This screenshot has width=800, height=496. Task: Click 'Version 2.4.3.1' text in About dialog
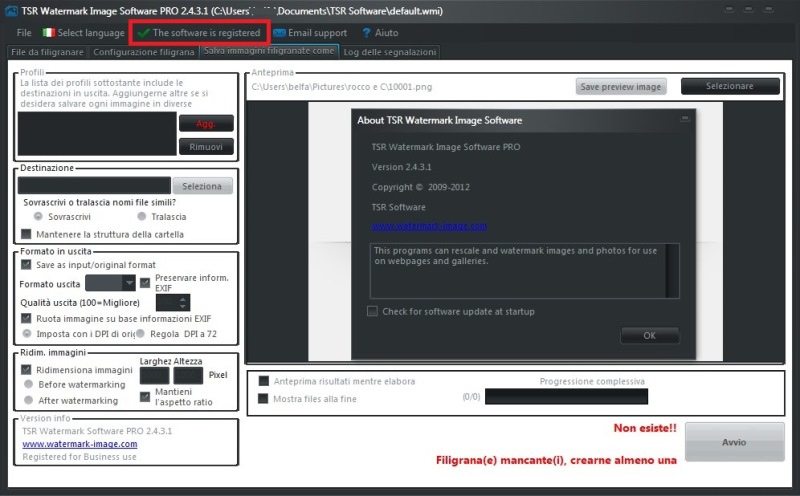pyautogui.click(x=402, y=167)
